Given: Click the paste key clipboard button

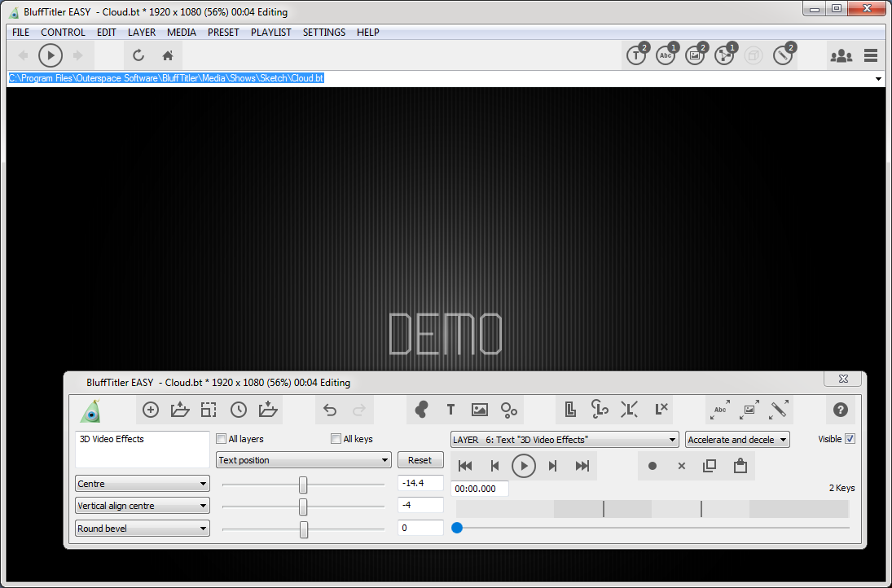Looking at the screenshot, I should 740,466.
